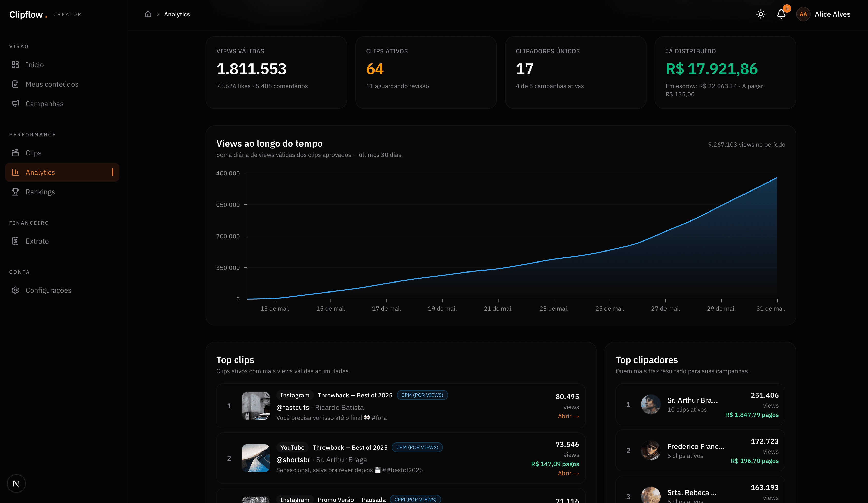Open the Início menu item

(x=62, y=65)
